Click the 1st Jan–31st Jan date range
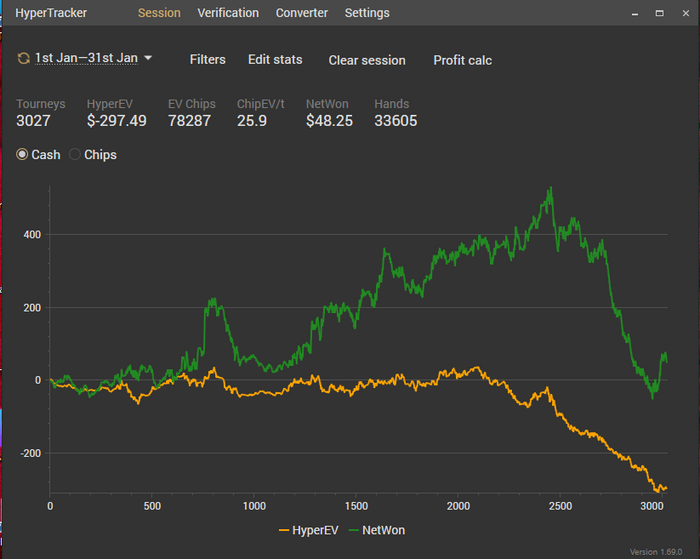The width and height of the screenshot is (700, 559). coord(86,58)
